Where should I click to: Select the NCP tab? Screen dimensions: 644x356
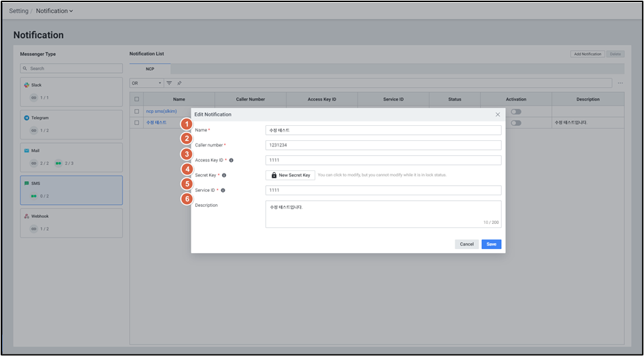[x=150, y=69]
